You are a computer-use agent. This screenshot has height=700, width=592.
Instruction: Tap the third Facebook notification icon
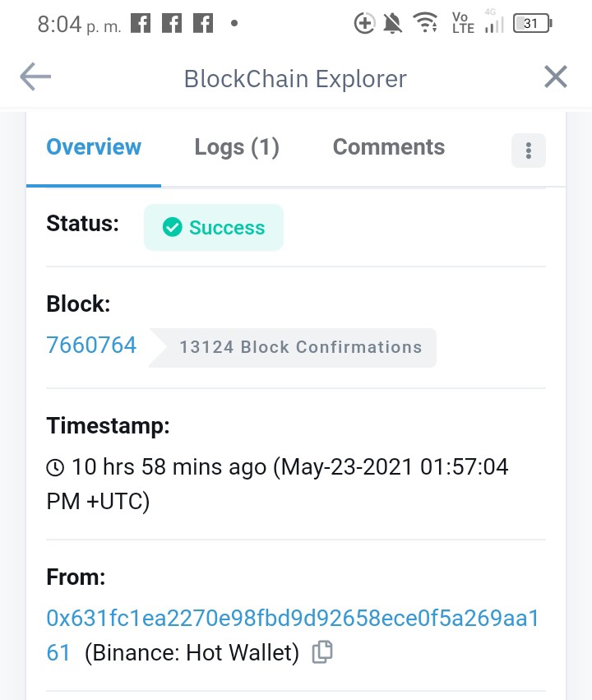[203, 23]
